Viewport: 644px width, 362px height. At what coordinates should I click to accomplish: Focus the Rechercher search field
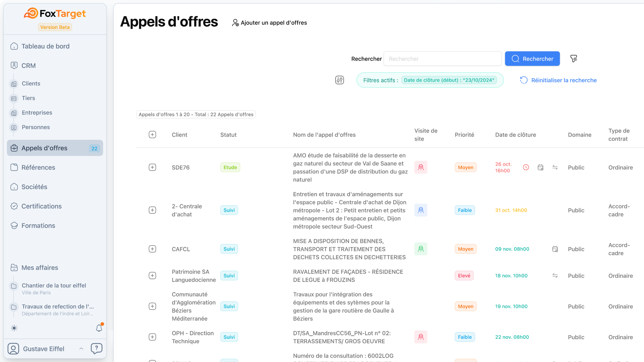(x=442, y=58)
